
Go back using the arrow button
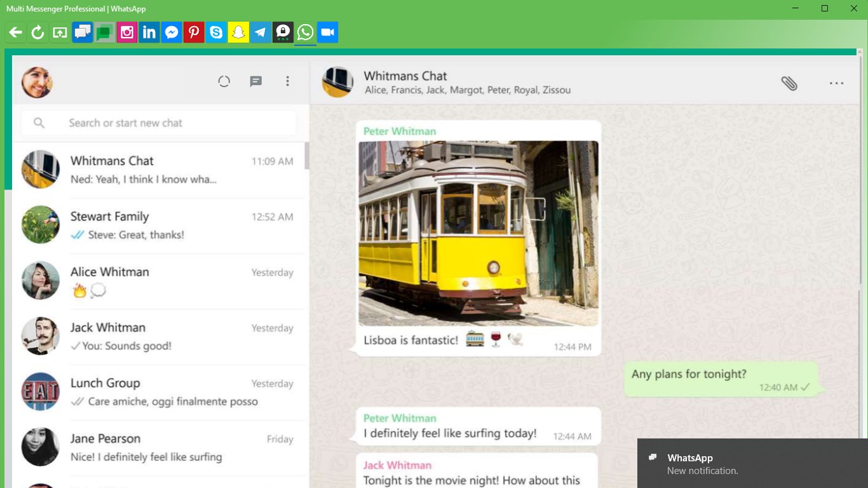pyautogui.click(x=15, y=32)
